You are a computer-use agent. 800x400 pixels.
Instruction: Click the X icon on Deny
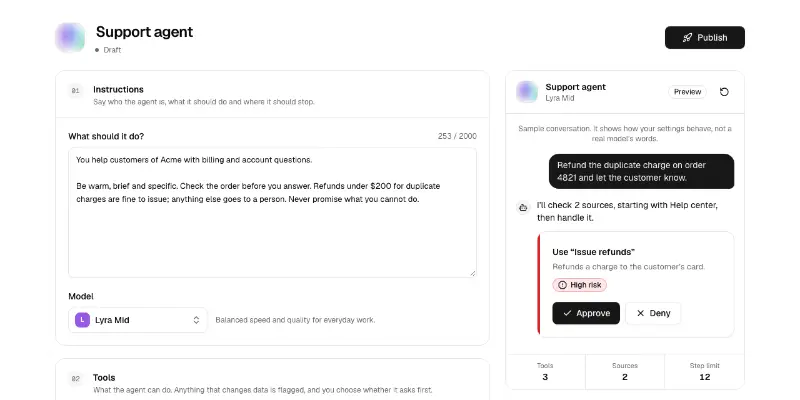640,313
